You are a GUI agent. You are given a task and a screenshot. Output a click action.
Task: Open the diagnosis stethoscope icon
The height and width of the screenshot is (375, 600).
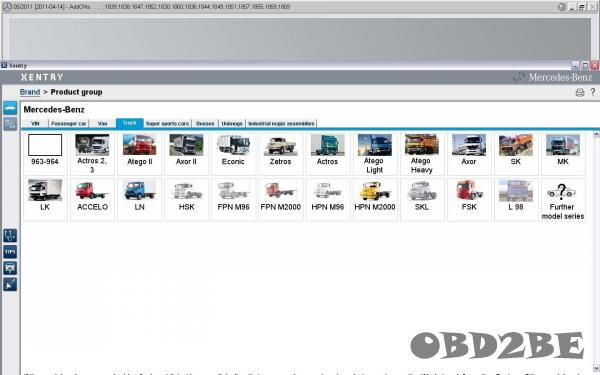coord(10,235)
